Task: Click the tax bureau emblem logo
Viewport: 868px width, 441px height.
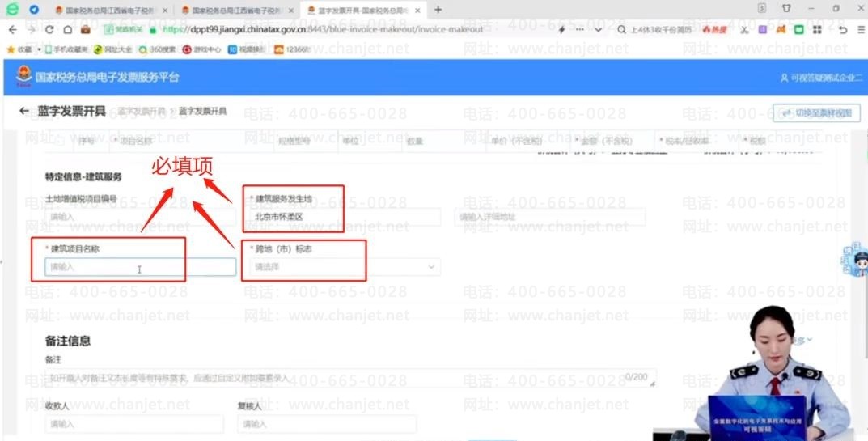Action: click(x=23, y=76)
